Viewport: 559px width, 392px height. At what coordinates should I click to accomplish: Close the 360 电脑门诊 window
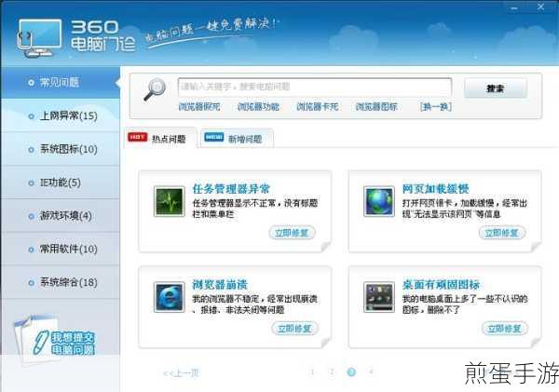tap(540, 7)
